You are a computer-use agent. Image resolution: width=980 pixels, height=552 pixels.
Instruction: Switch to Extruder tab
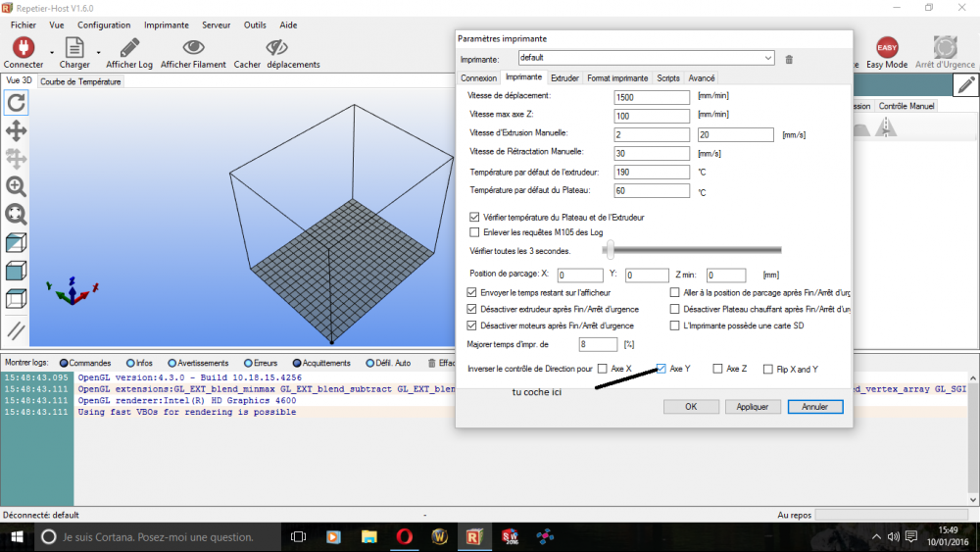click(x=564, y=78)
